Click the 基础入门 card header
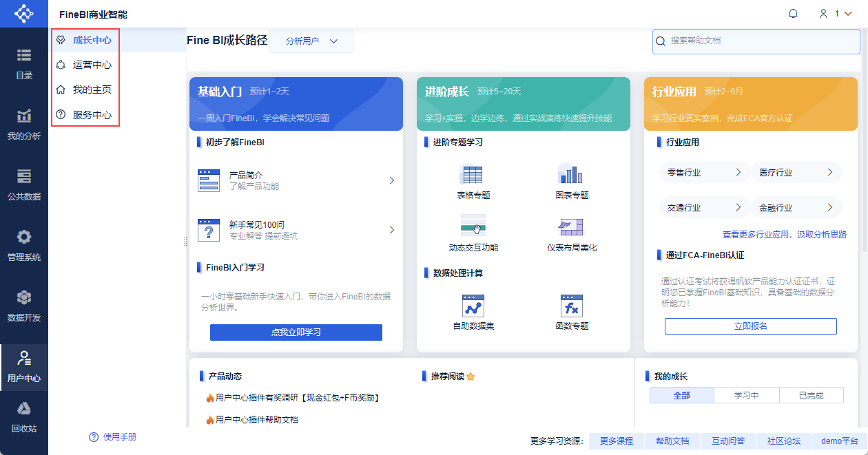 tap(296, 104)
